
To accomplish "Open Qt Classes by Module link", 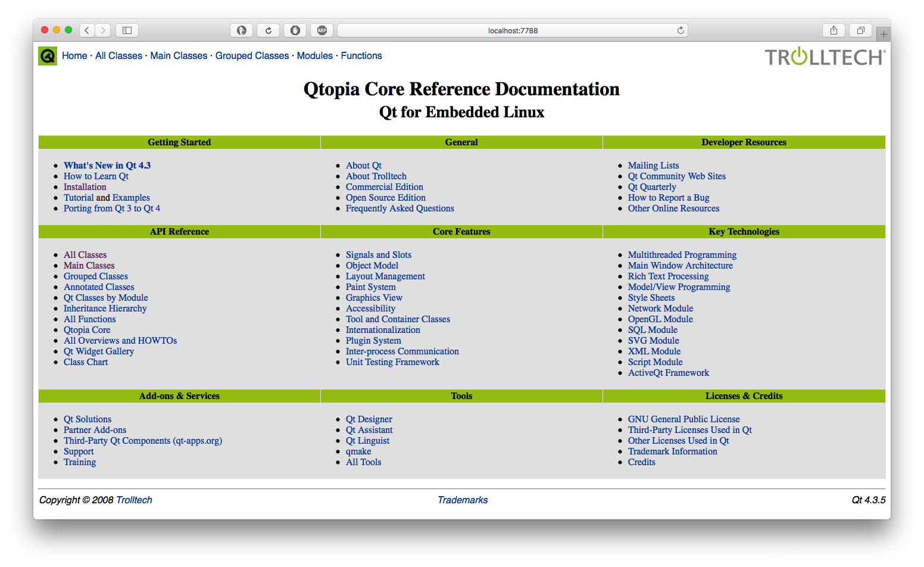I will coord(106,298).
